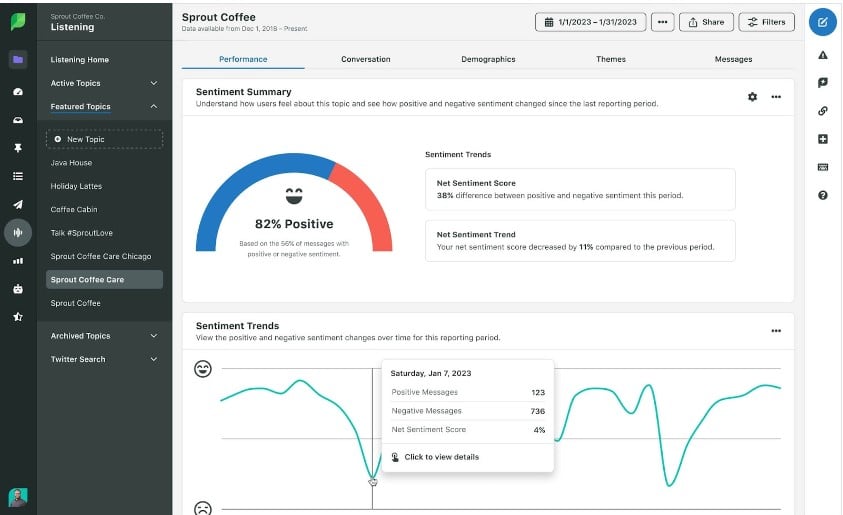Viewport: 843px width, 515px height.
Task: Click the Net Sentiment Score card
Action: 580,189
